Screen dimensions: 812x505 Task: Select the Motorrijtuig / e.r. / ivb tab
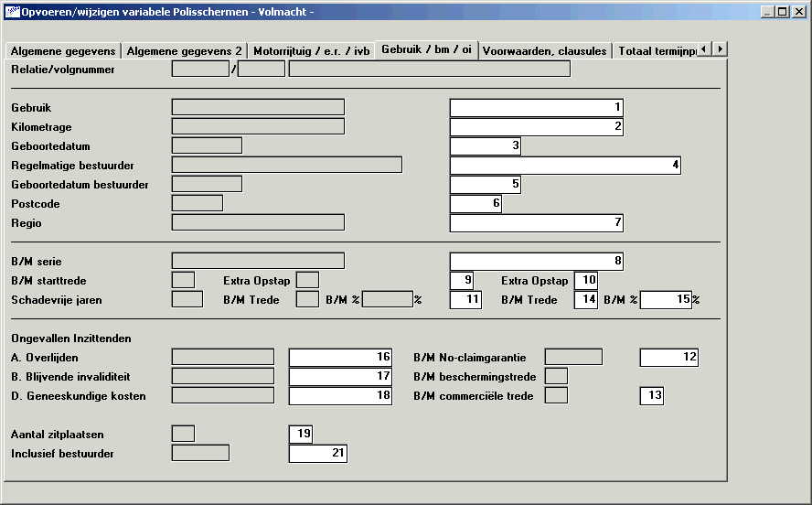311,51
